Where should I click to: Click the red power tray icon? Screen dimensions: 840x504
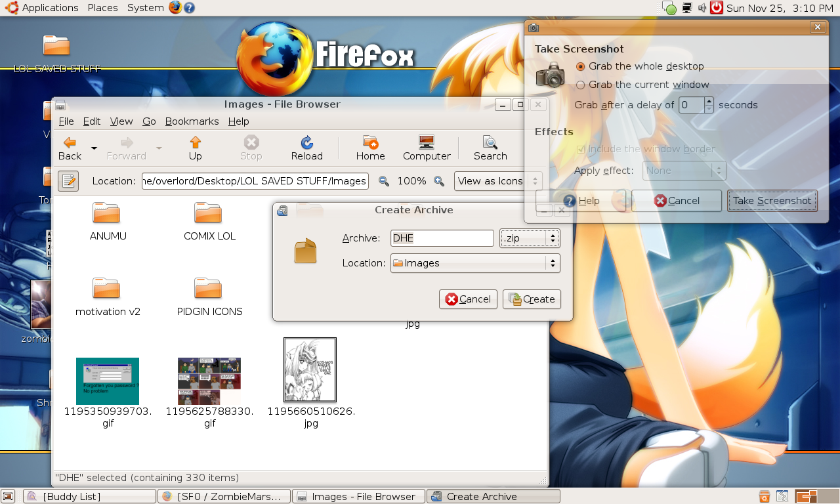(x=717, y=8)
